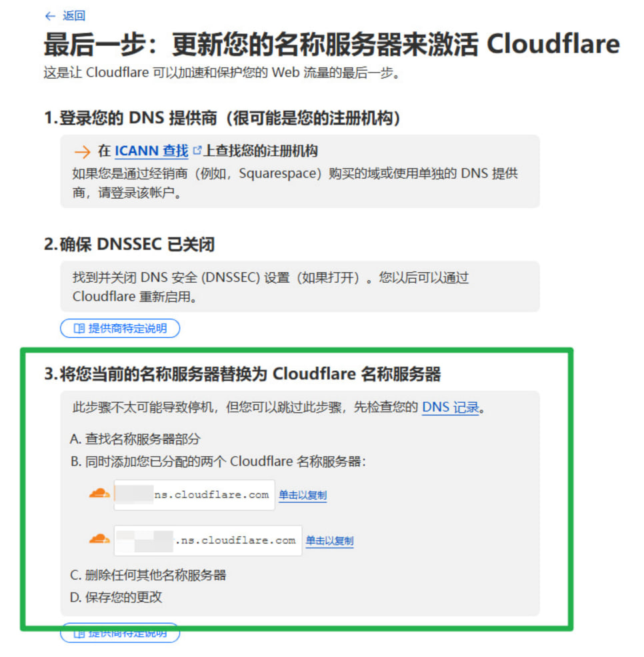Screen dimensions: 644x657
Task: Click the back arrow icon beside 返回
Action: point(50,16)
